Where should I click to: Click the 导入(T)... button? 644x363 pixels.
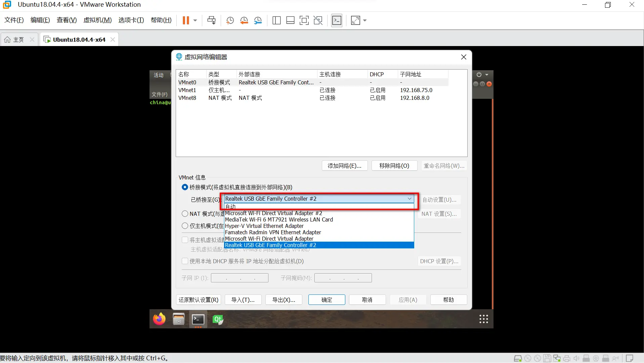click(243, 300)
